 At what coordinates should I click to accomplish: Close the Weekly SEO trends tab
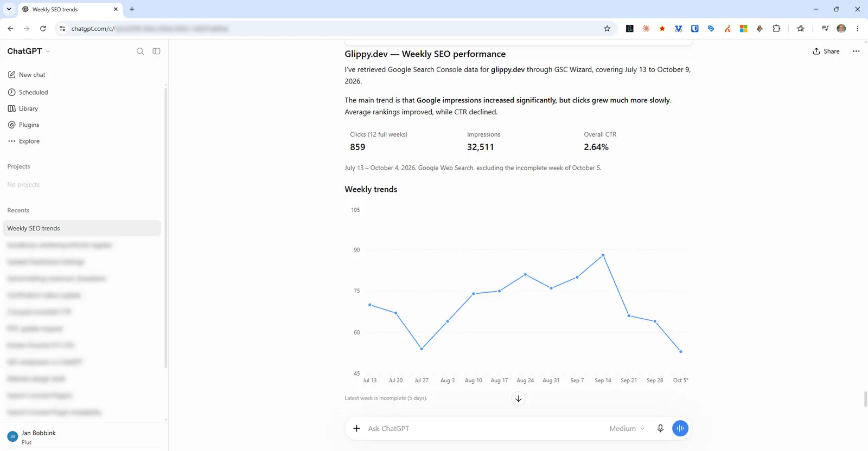(x=116, y=9)
